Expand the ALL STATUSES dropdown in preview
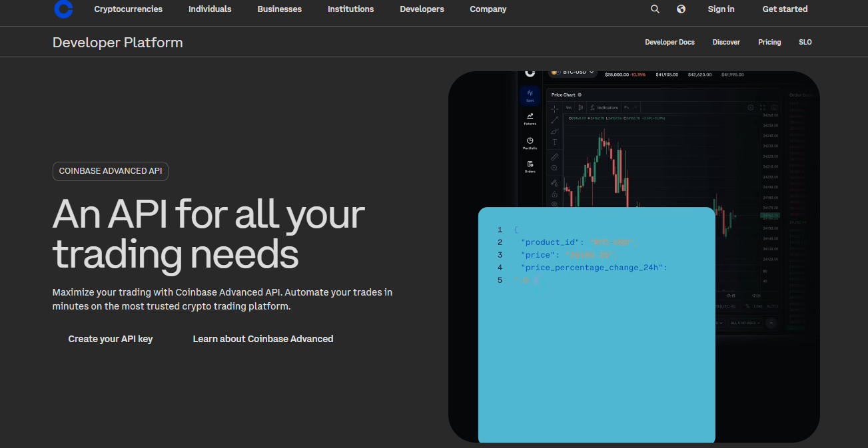The image size is (868, 448). pos(745,323)
